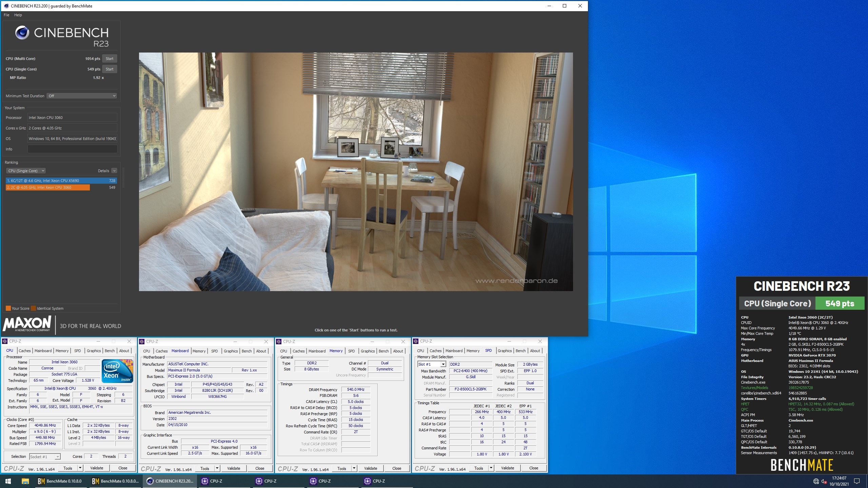Start the CPU (Single Core) test
This screenshot has height=488, width=868.
click(110, 69)
